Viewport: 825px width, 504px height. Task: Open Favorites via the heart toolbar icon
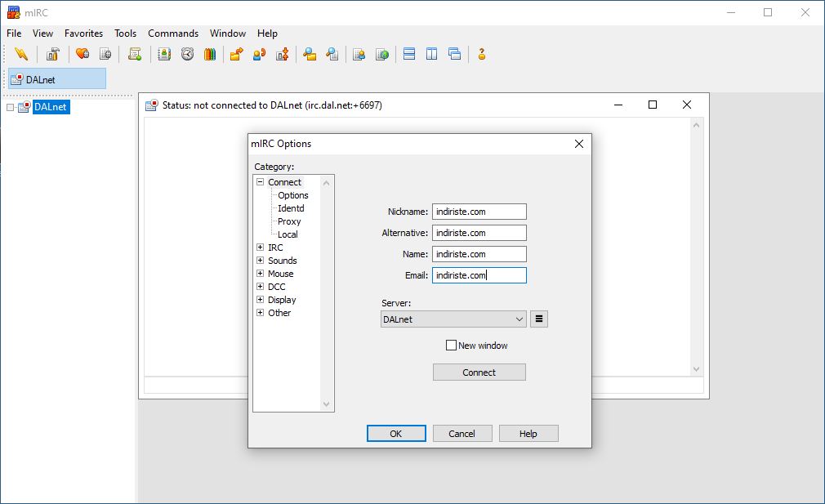click(82, 54)
